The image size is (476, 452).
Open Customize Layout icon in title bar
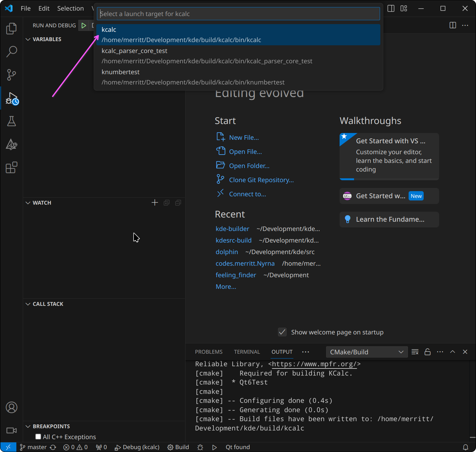(404, 9)
